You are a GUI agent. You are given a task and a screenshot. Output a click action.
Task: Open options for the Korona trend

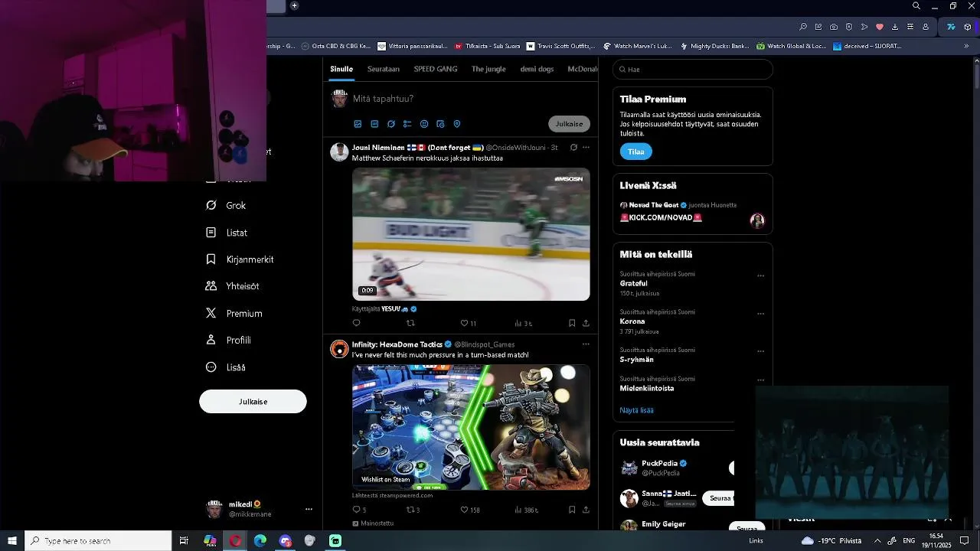760,314
